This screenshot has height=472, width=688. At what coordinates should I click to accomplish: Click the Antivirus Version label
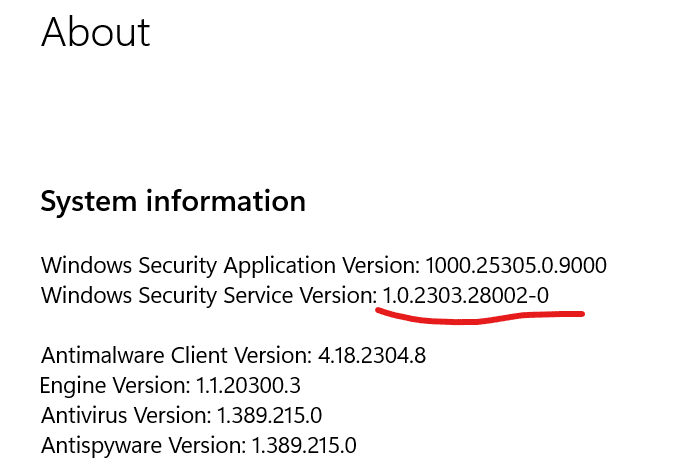coord(126,415)
